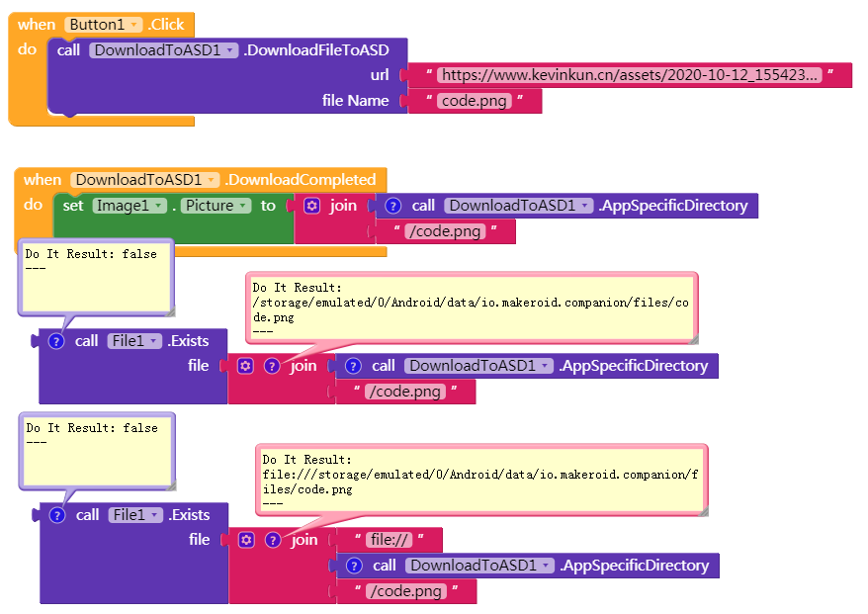Edit the /code.png string in the Image1.Picture join

445,231
